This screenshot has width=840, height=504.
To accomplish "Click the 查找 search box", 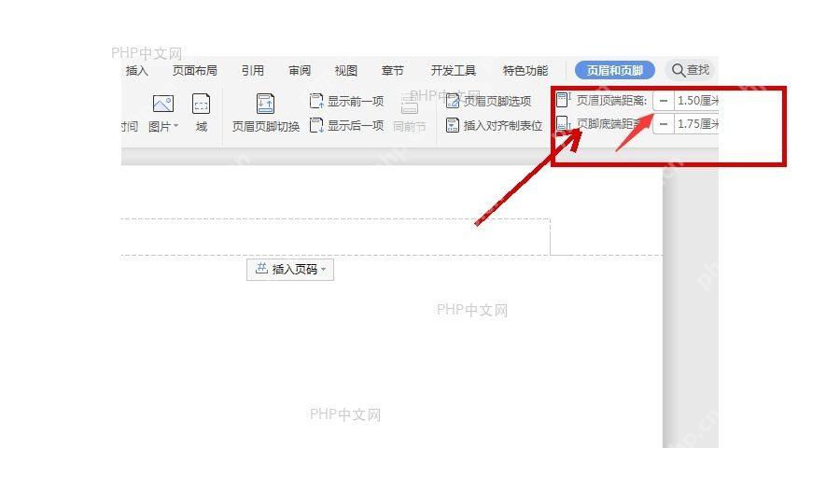I will (691, 70).
